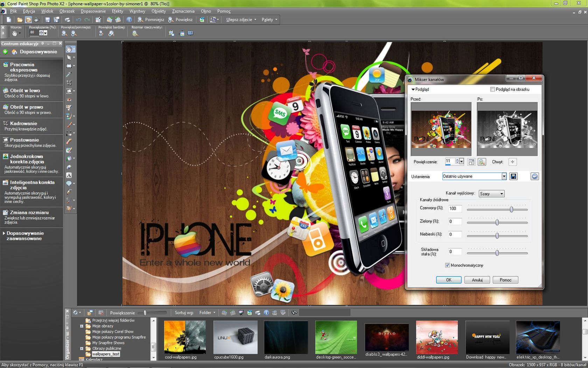Select Moje pokazy Corel Show folder
Screen dimensions: 588x368
(x=113, y=332)
